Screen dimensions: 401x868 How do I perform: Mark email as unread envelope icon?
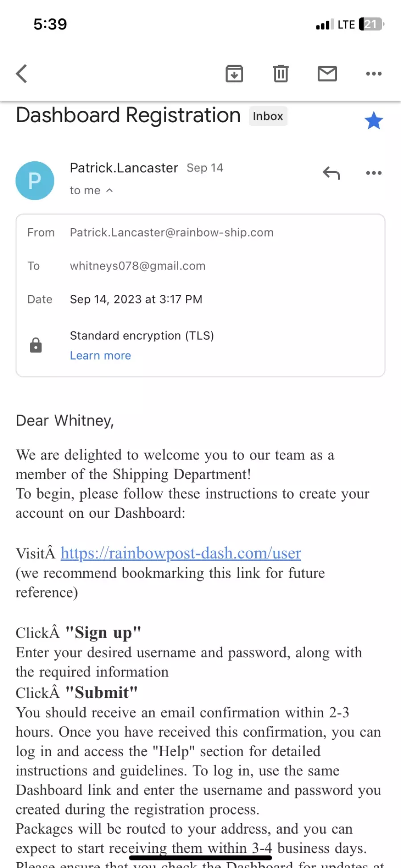point(327,74)
